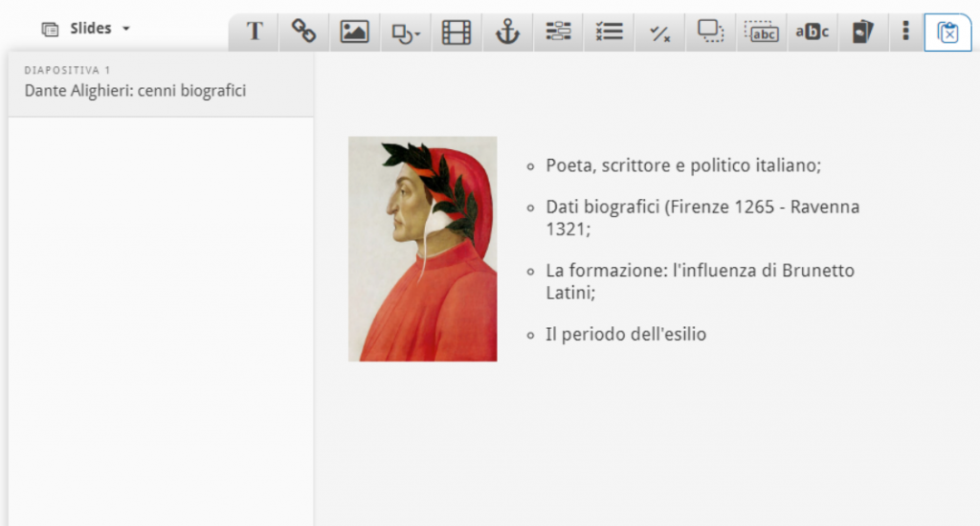Click the Dante portrait image
This screenshot has width=980, height=526.
point(422,249)
